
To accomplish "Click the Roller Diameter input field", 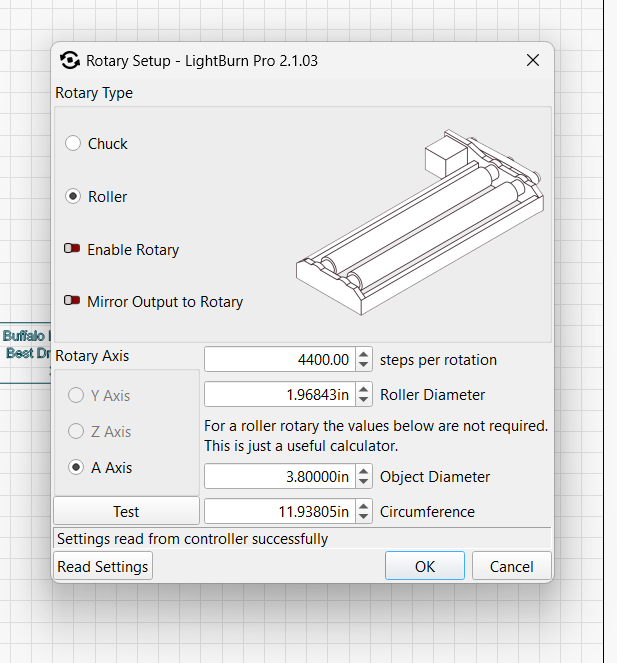I will (280, 394).
